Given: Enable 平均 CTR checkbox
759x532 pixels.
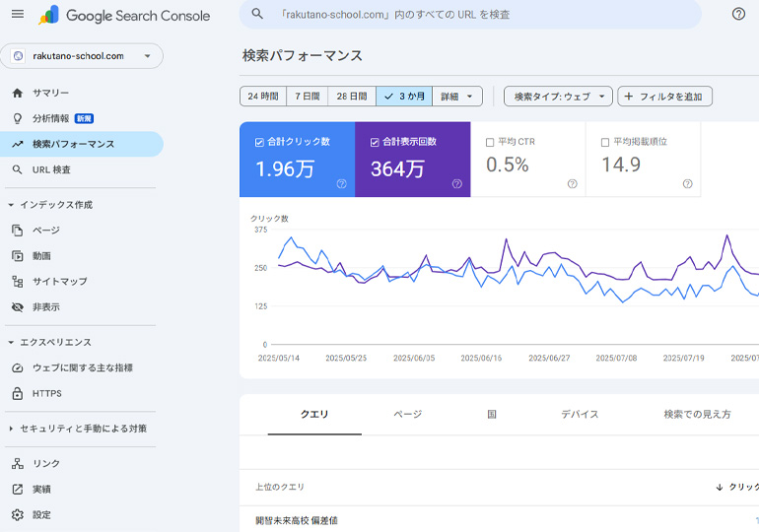Looking at the screenshot, I should coord(490,142).
